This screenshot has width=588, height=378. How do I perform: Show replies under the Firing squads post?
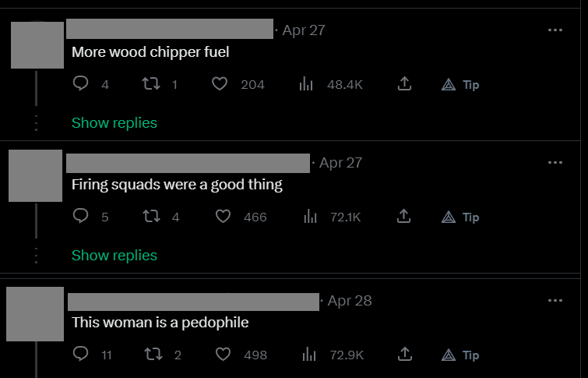114,256
